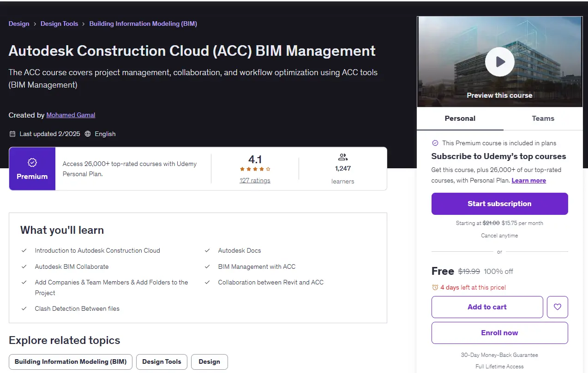Click checkmark beside Collaboration between Revit and ACC
Image resolution: width=588 pixels, height=373 pixels.
(x=207, y=283)
